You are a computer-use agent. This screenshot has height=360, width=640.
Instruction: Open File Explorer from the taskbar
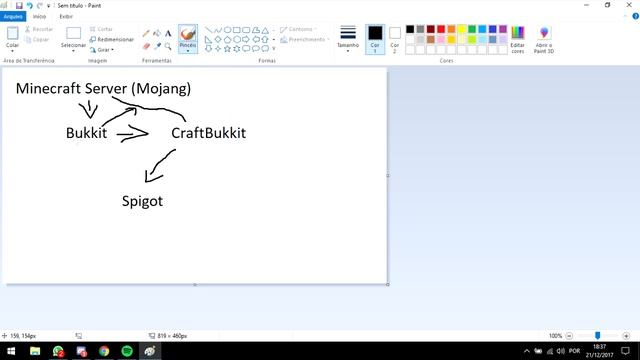click(35, 351)
